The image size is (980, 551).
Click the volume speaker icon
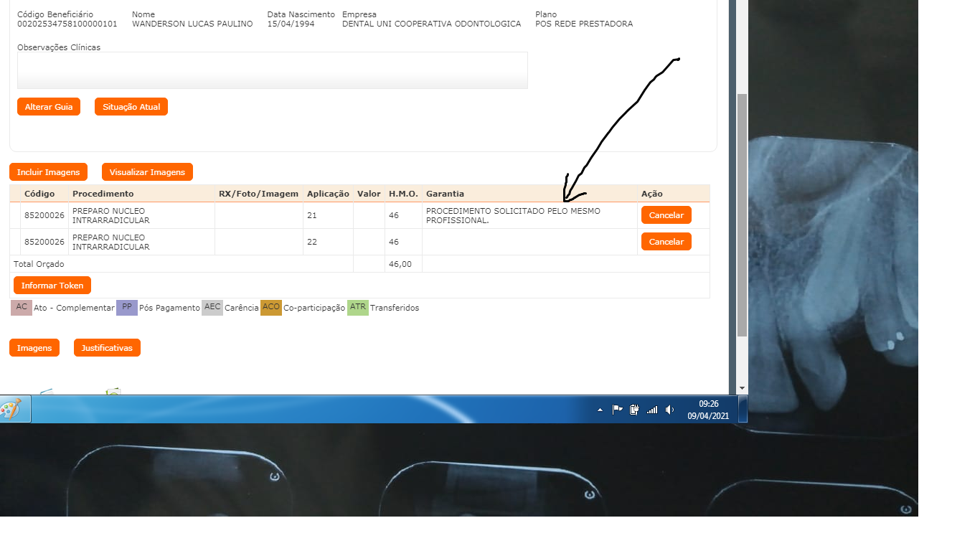click(x=669, y=410)
